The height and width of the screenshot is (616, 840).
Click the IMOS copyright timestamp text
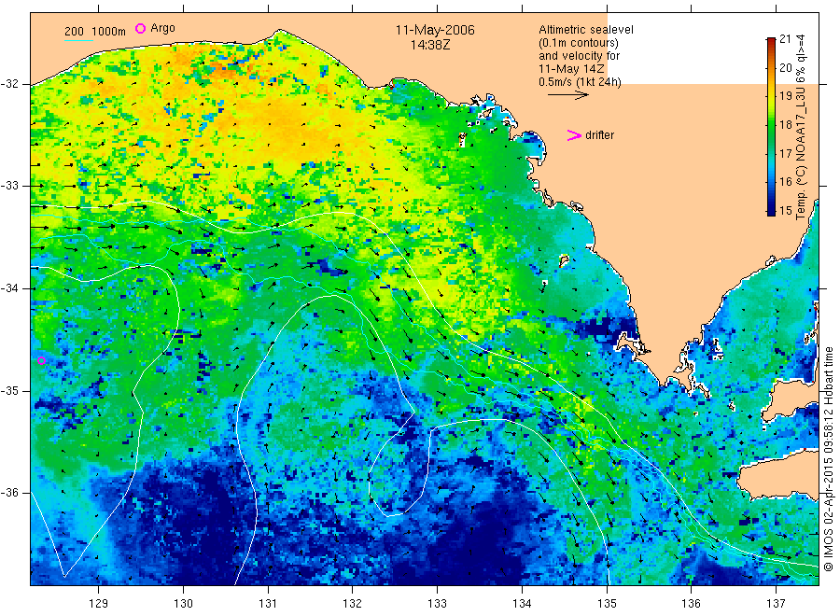[829, 458]
